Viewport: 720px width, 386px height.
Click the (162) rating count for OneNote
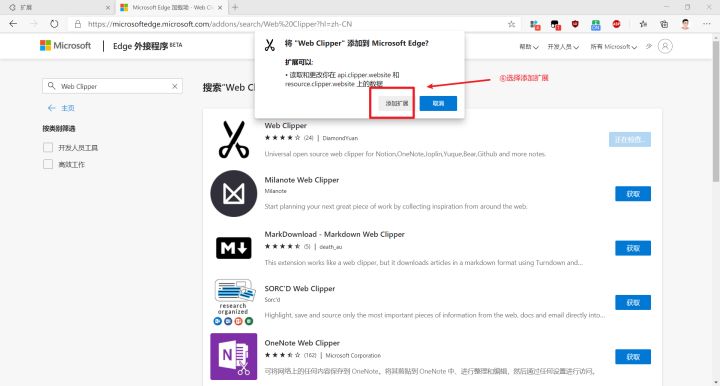tap(310, 355)
